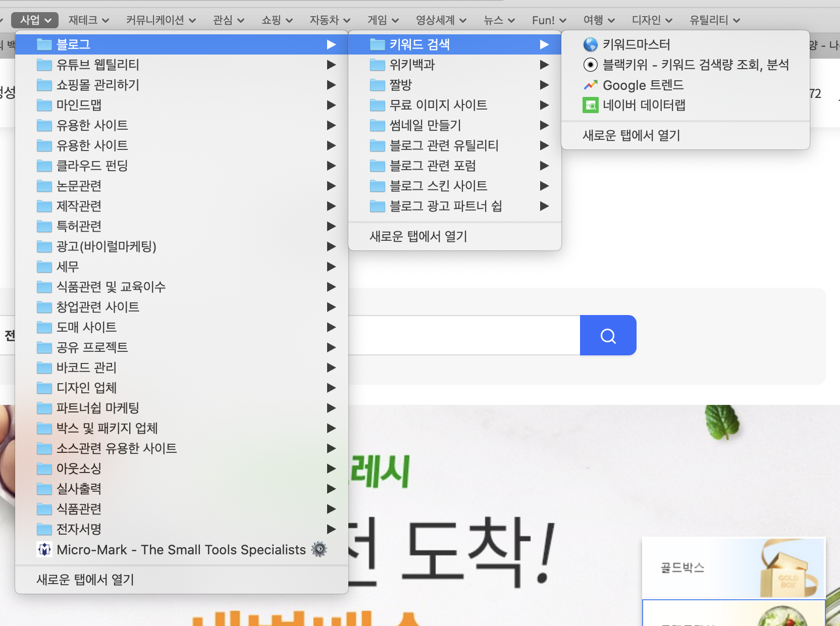Open the 논문관련 folder
Image resolution: width=840 pixels, height=626 pixels.
point(182,186)
